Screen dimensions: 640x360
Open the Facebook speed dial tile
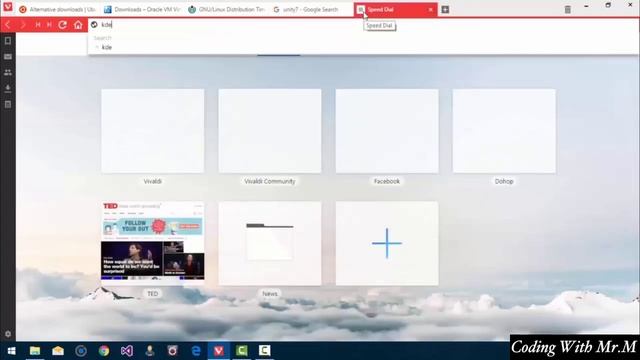[x=387, y=131]
